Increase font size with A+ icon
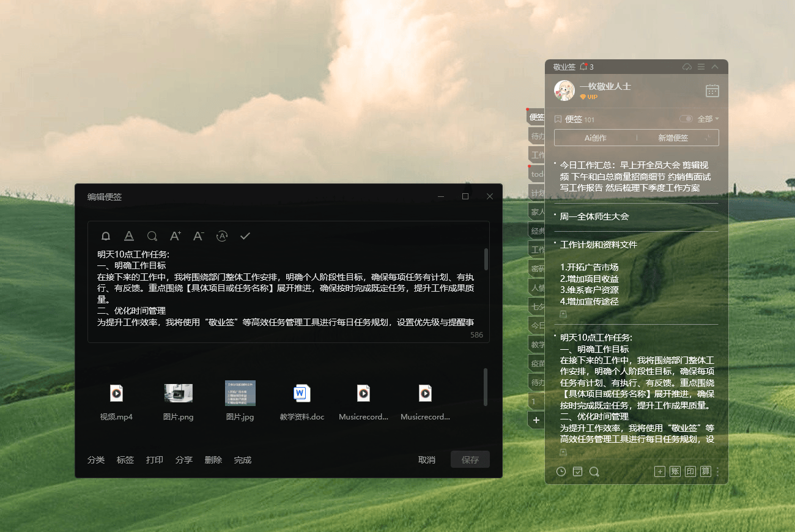This screenshot has height=532, width=795. click(176, 236)
